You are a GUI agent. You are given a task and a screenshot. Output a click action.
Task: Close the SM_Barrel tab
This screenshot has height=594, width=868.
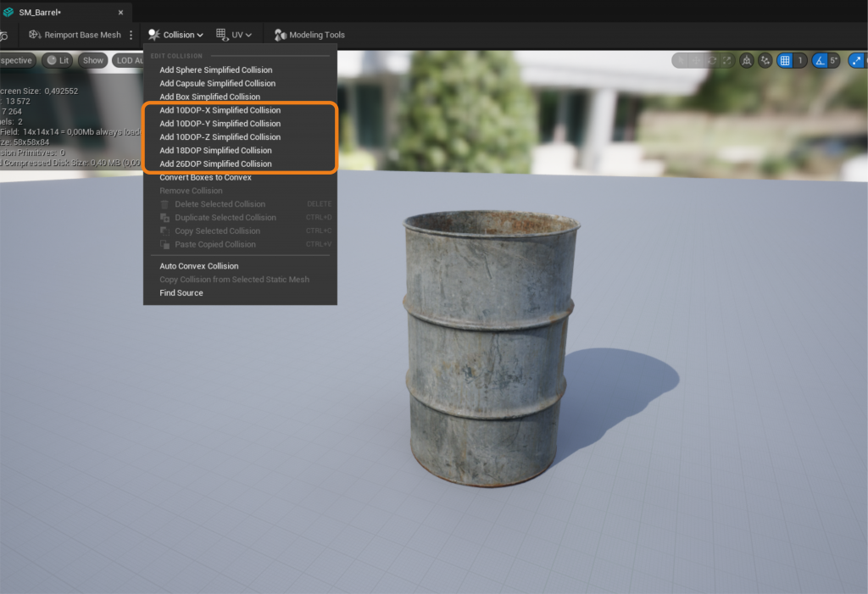(120, 12)
